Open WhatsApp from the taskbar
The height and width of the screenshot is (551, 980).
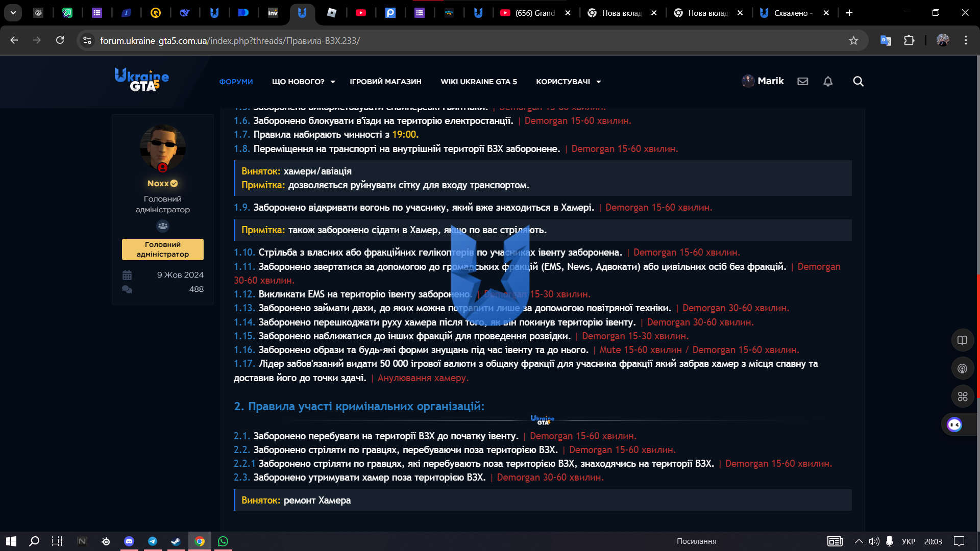[x=223, y=541]
